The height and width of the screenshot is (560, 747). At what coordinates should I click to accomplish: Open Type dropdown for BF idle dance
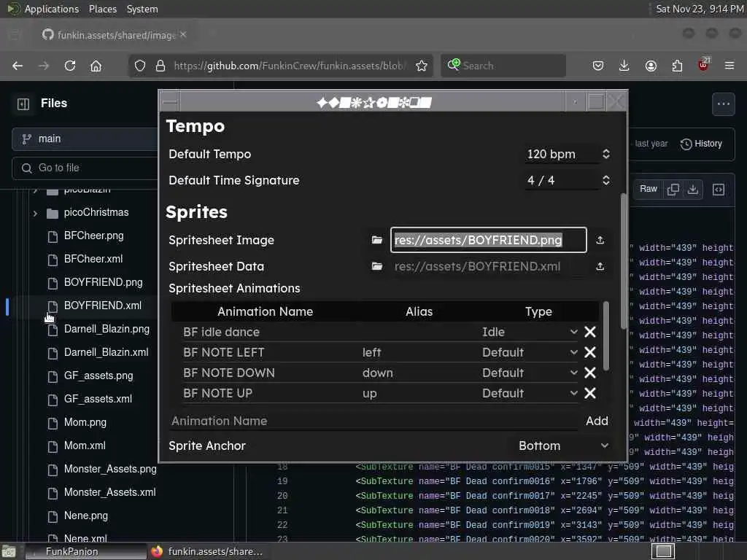point(530,332)
